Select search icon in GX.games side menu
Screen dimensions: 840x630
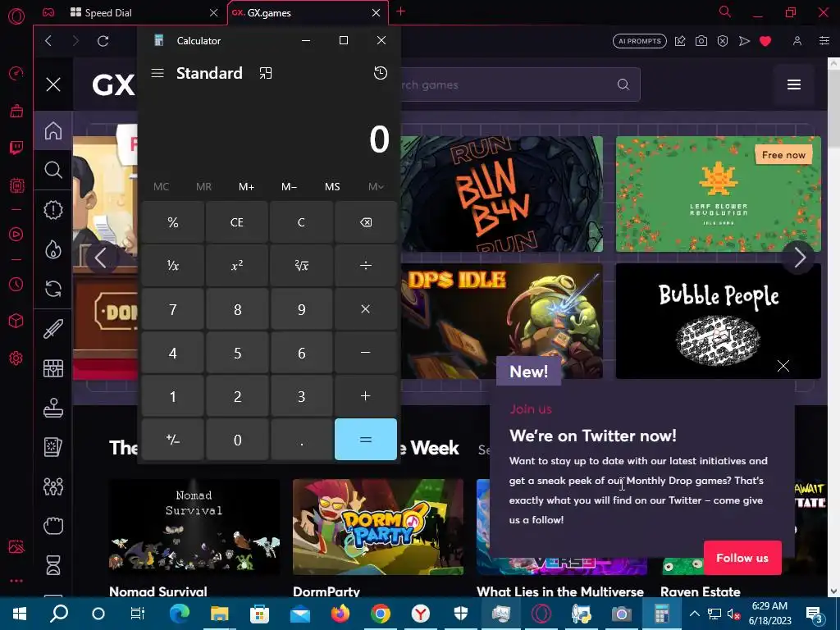53,170
